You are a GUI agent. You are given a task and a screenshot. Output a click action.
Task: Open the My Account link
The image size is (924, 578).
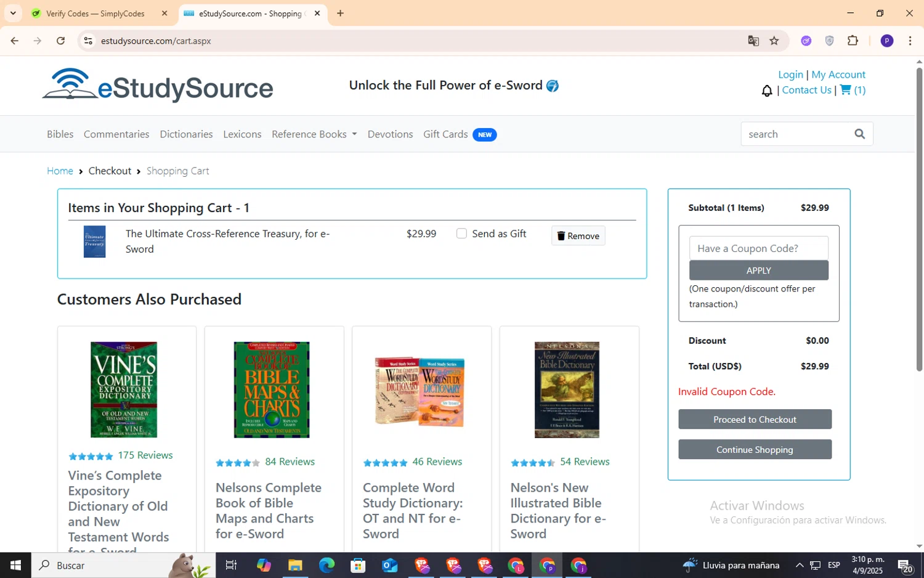pos(838,75)
